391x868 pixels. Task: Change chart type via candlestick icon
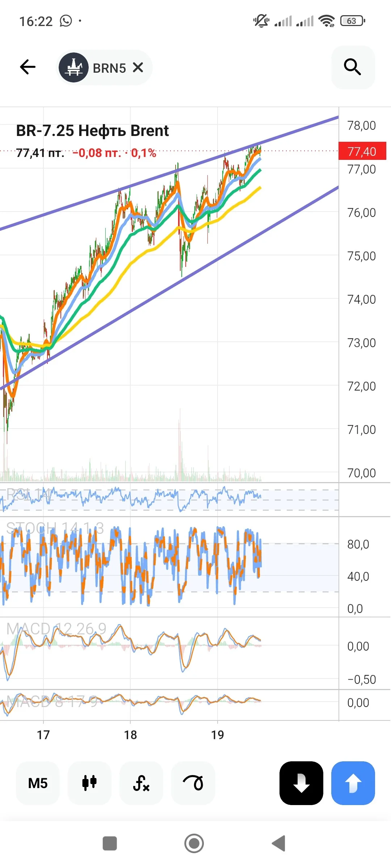tap(89, 783)
